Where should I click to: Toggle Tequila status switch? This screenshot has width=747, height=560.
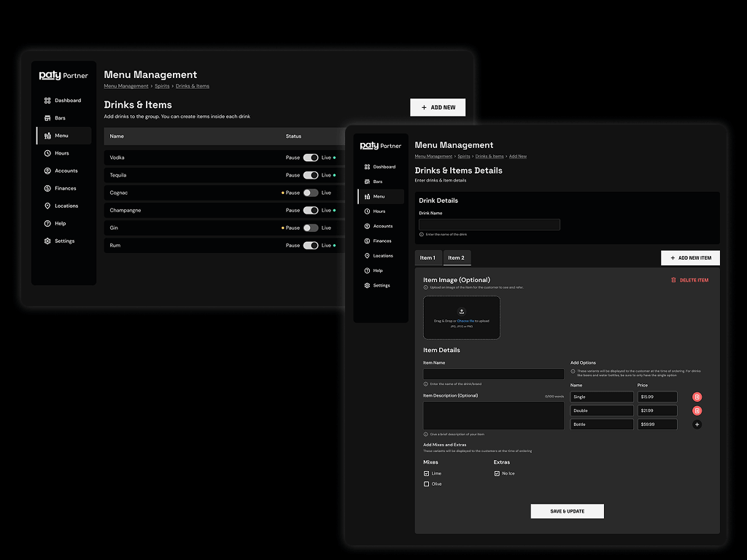tap(311, 175)
